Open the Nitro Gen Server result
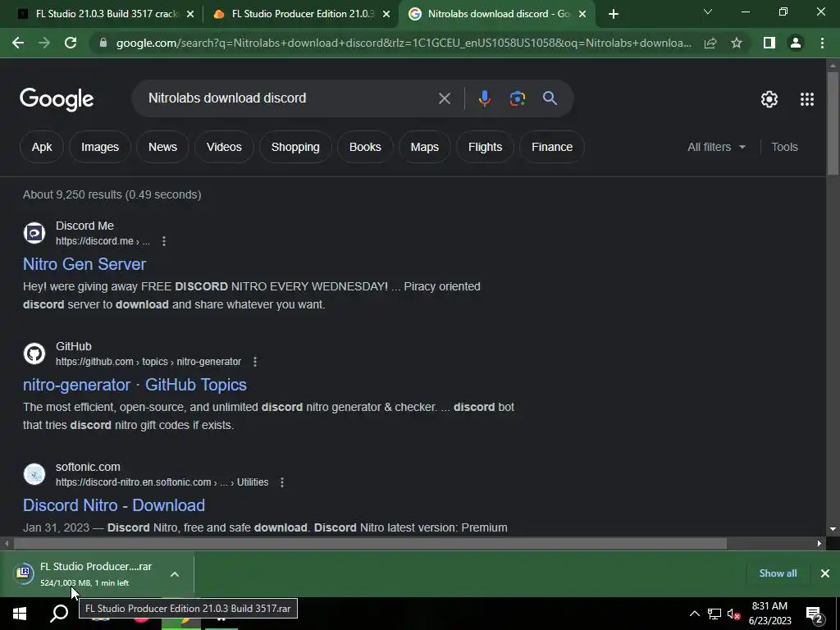Image resolution: width=840 pixels, height=630 pixels. (84, 264)
